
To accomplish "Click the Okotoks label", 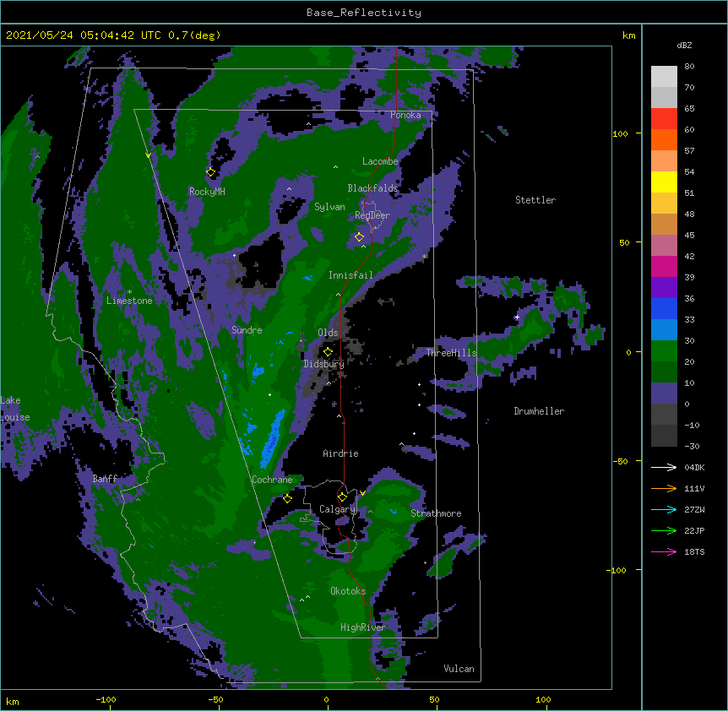I will (348, 591).
